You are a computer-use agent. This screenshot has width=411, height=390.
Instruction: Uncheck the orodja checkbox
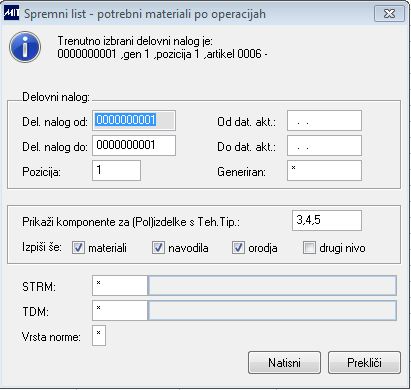tap(238, 248)
